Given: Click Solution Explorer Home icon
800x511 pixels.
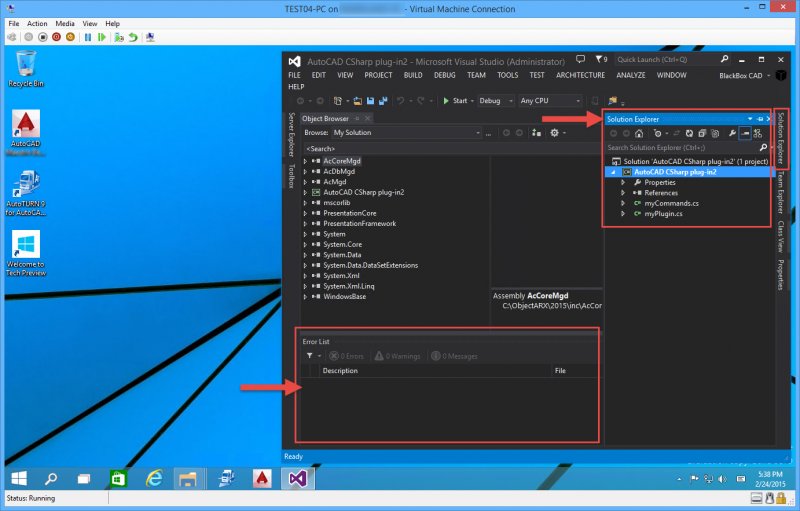Looking at the screenshot, I should (x=639, y=134).
